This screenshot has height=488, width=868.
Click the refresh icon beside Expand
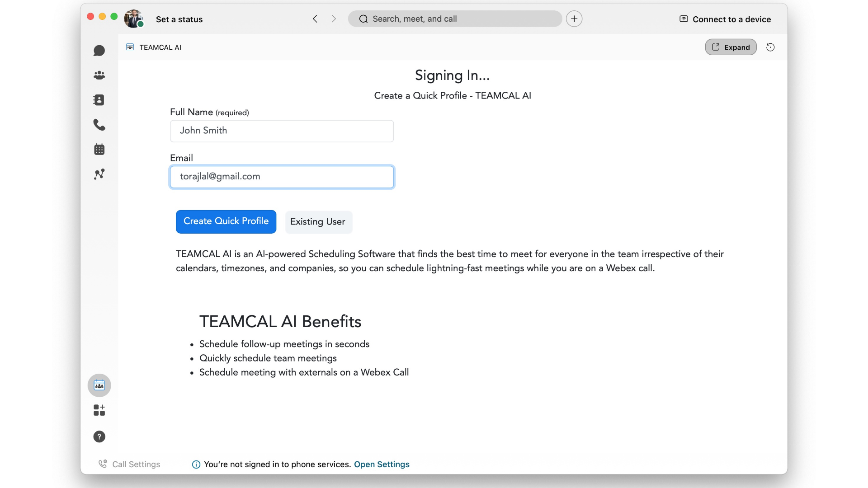[x=770, y=47]
